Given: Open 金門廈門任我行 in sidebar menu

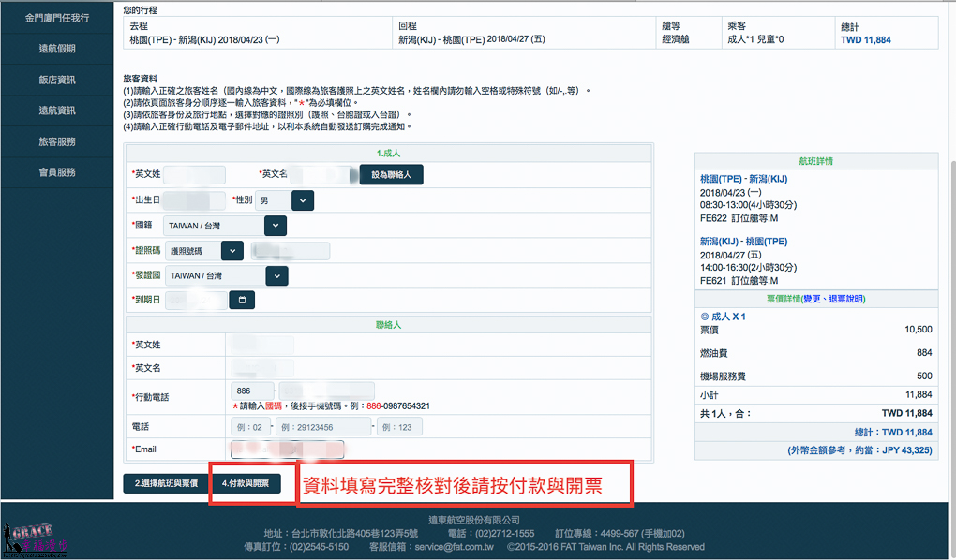Looking at the screenshot, I should 57,19.
